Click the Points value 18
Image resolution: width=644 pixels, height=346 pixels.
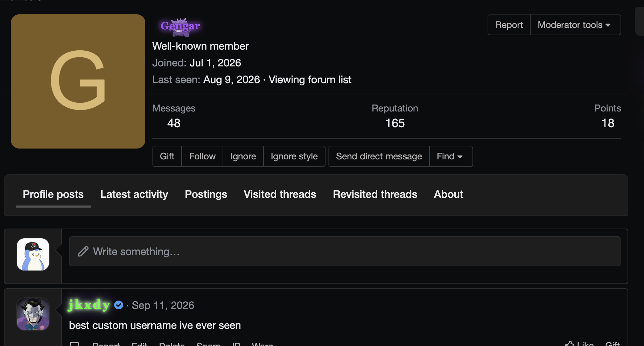point(608,123)
